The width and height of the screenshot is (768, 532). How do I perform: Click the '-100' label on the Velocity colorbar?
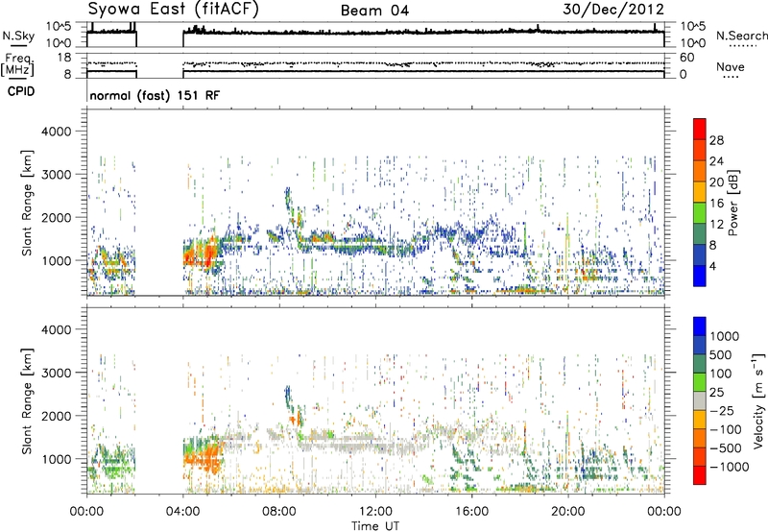(726, 429)
